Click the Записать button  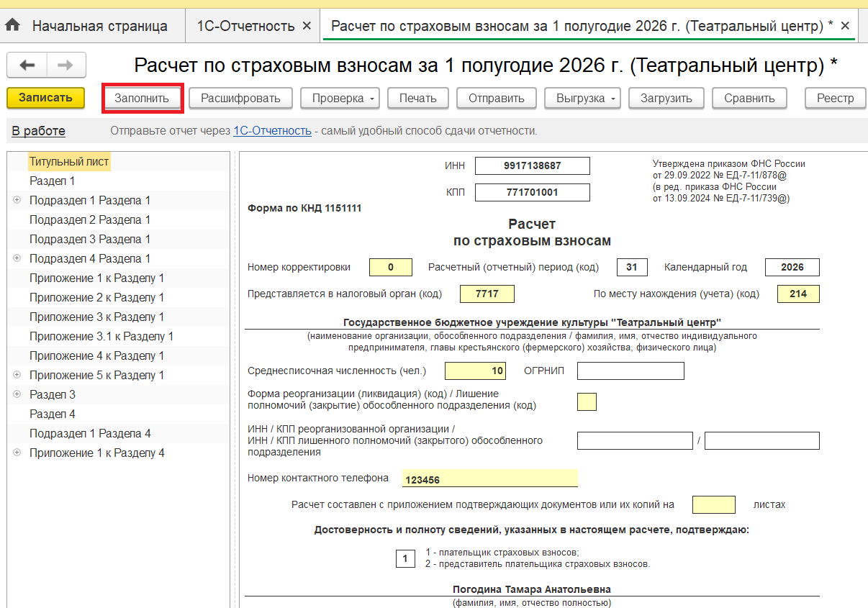(45, 98)
